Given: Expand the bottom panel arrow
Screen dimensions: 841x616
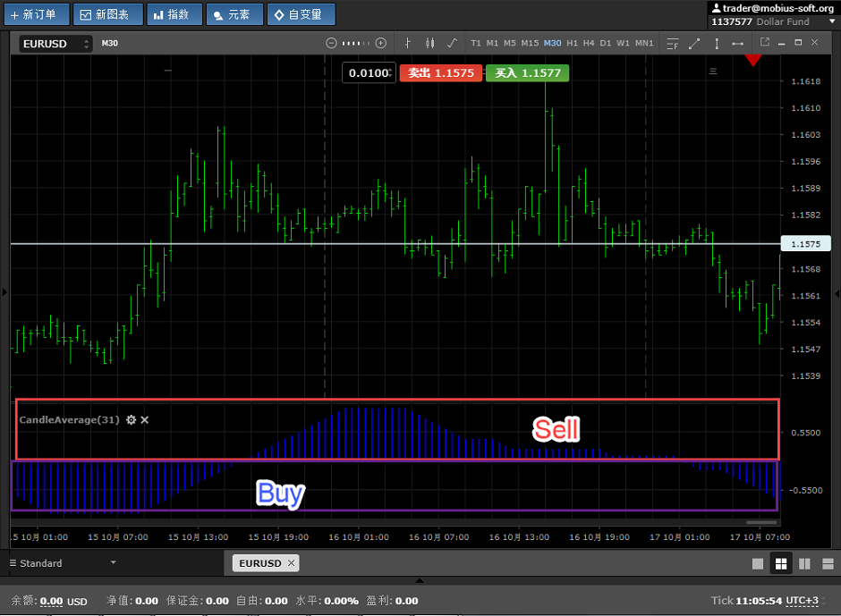Looking at the screenshot, I should 420,580.
